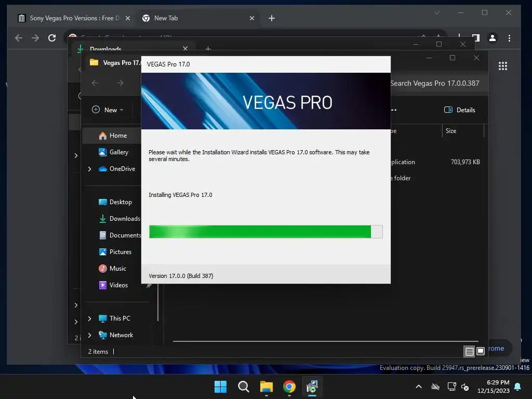Open the Desktop folder shortcut
Screen dimensions: 532x399
coord(115,202)
